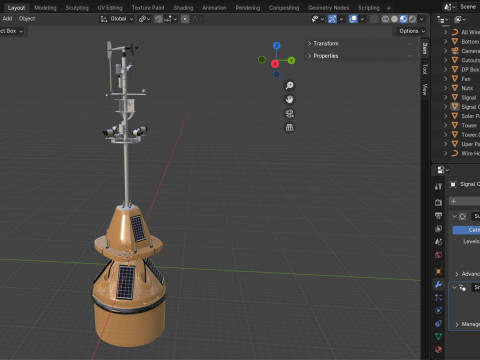Click the Camera object icon in outliner
Image resolution: width=480 pixels, height=360 pixels.
coord(455,51)
